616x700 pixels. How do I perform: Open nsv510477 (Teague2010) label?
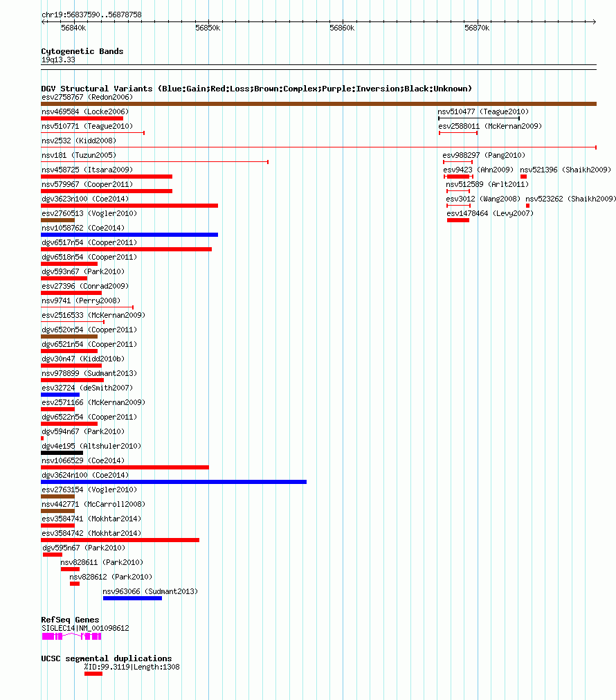[x=483, y=111]
